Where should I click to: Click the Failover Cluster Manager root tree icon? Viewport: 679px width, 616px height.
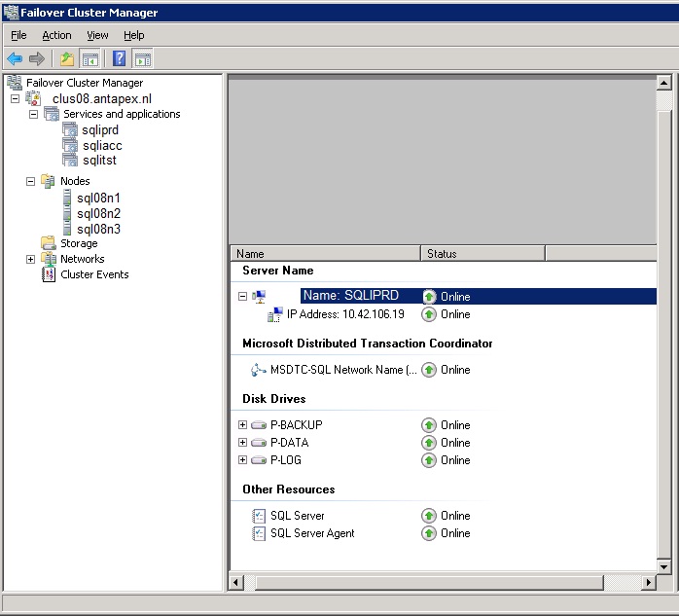pyautogui.click(x=15, y=83)
